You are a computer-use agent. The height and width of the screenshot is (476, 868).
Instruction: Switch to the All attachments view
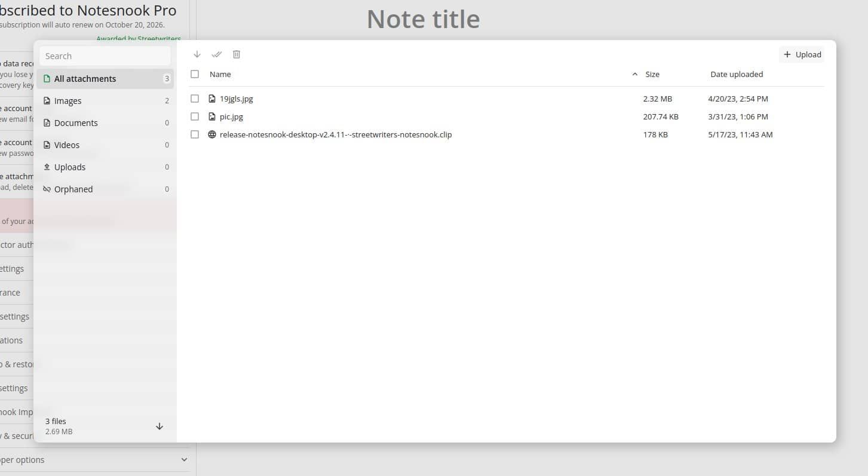coord(85,78)
